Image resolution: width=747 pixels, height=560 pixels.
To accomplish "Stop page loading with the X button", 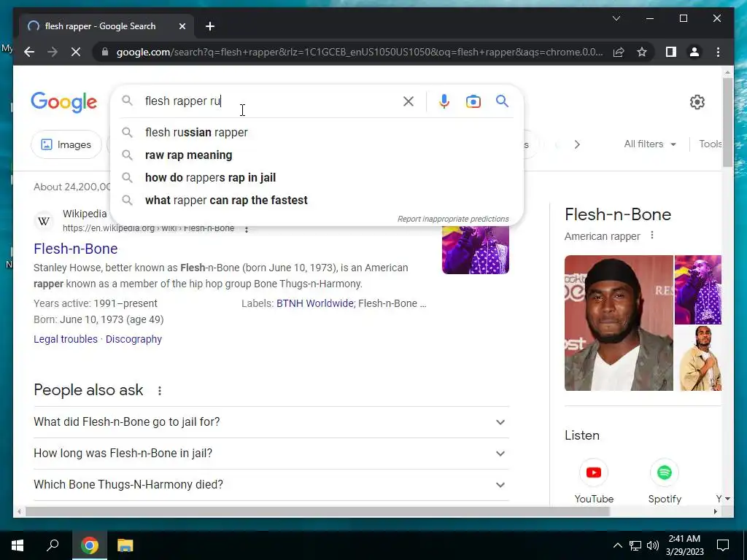I will [76, 52].
